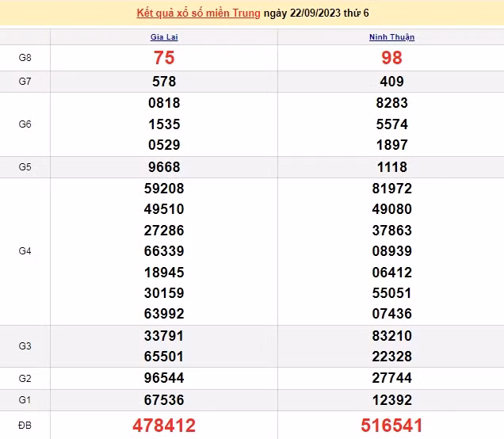
Task: Click the G4 row label
Action: pos(25,251)
